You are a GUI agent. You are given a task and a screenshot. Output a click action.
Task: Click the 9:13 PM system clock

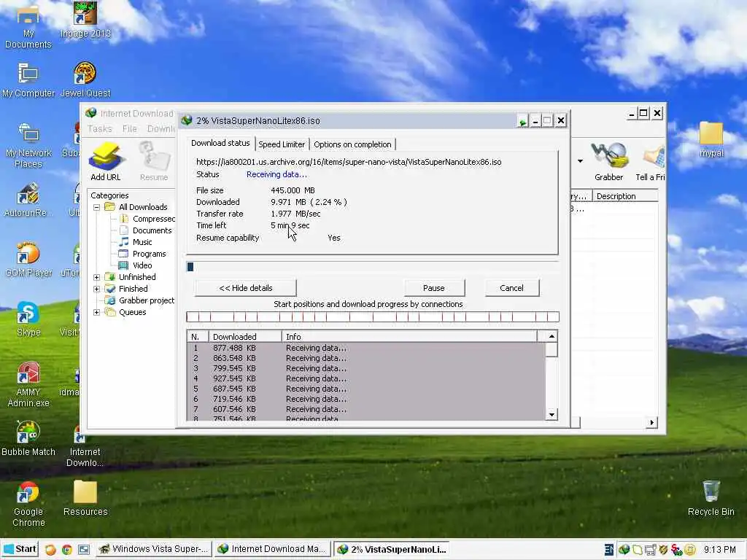click(720, 550)
